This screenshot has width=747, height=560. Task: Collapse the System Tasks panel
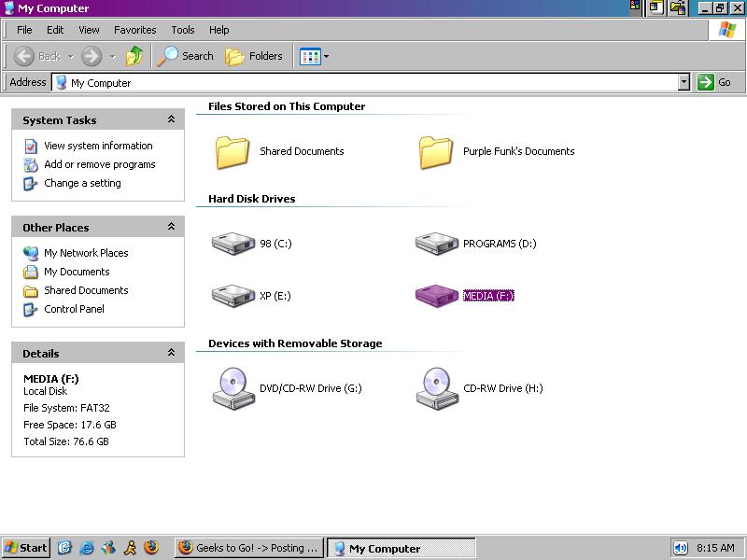172,119
